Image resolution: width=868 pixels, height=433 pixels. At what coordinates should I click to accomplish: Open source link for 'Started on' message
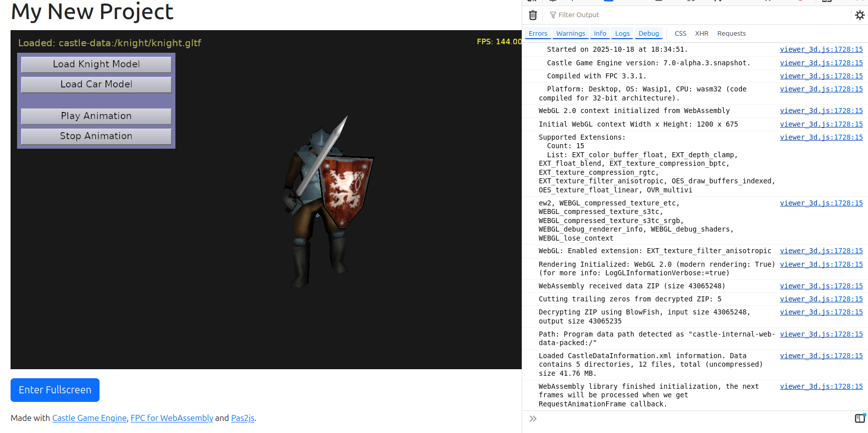(821, 49)
